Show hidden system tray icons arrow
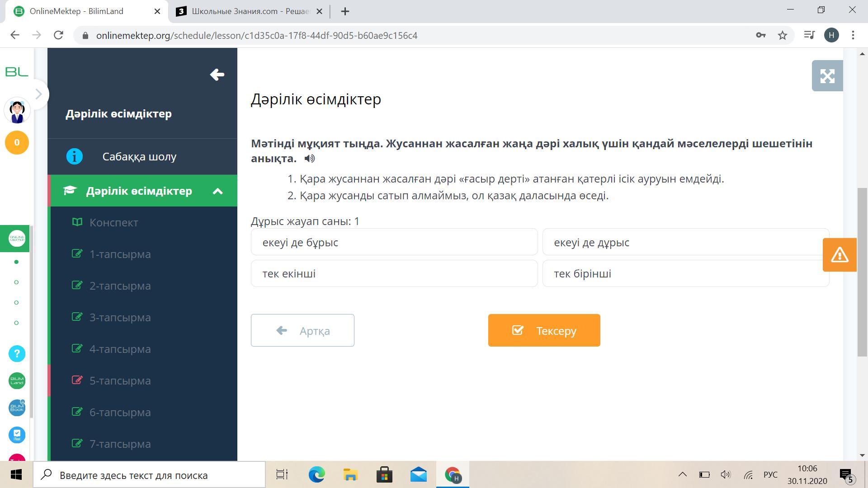Image resolution: width=868 pixels, height=488 pixels. 682,474
